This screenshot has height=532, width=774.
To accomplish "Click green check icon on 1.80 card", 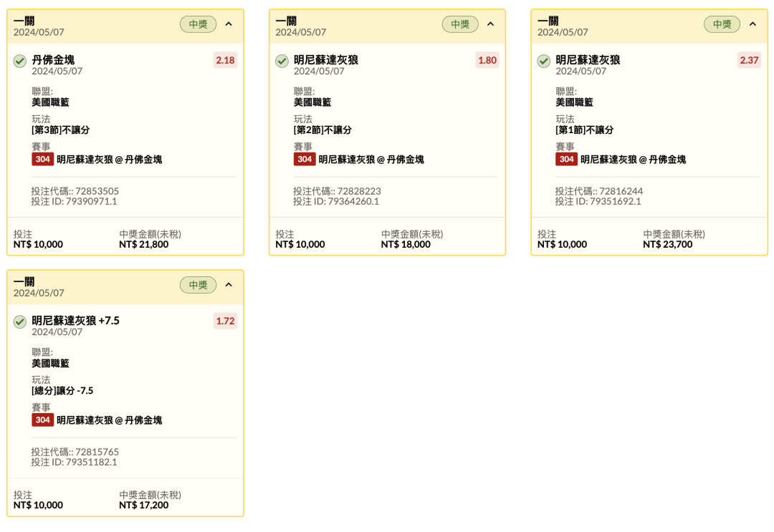I will pos(282,61).
